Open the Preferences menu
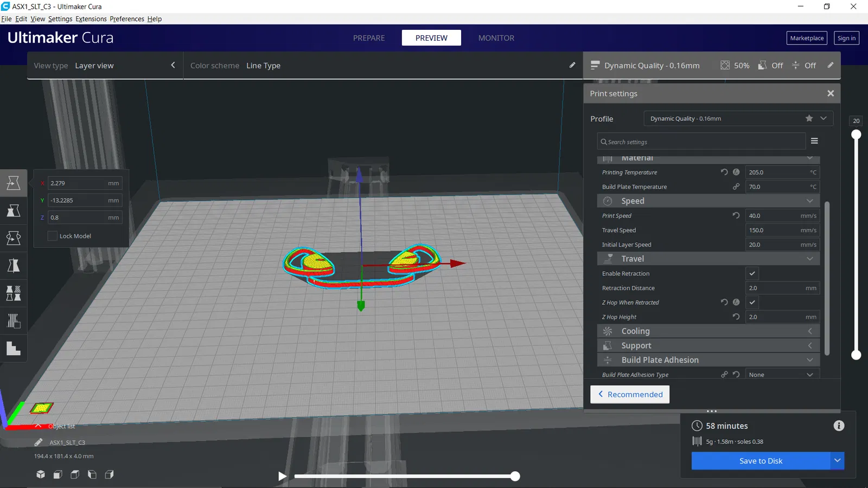 coord(127,18)
